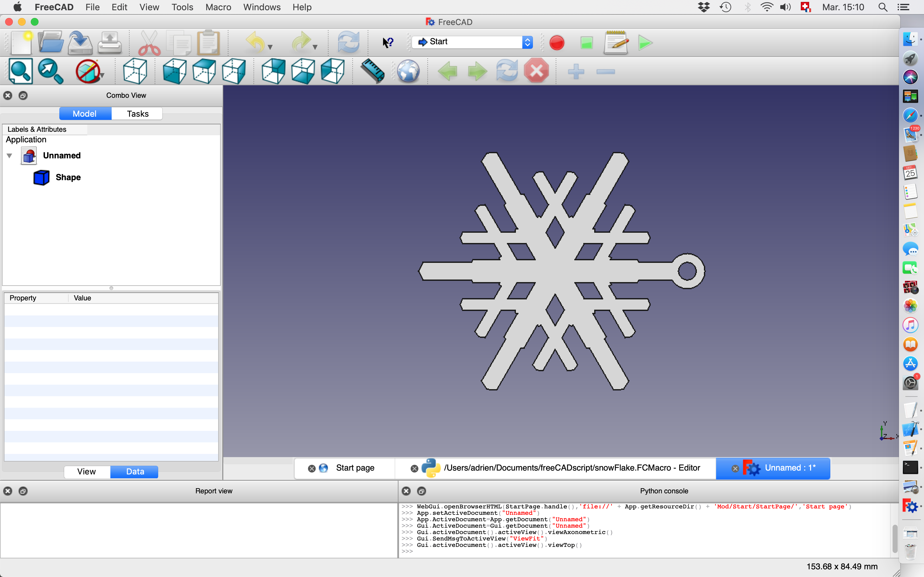Open the Macro menu

[x=218, y=7]
